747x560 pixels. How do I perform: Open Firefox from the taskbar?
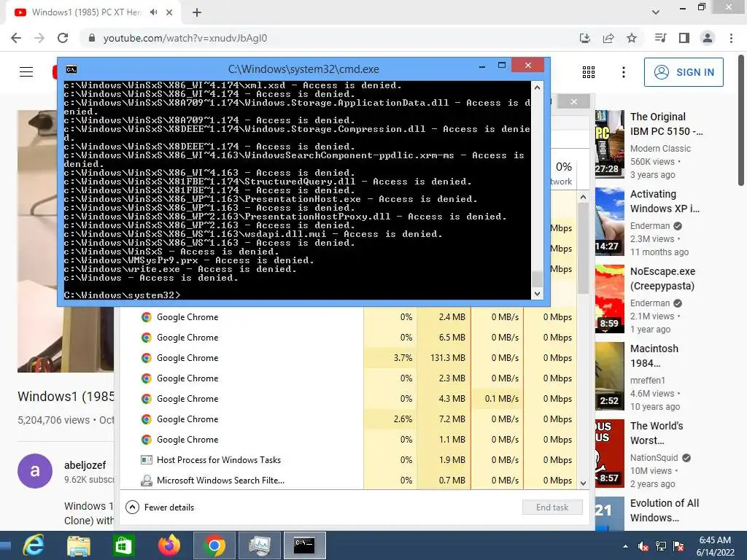pos(169,545)
